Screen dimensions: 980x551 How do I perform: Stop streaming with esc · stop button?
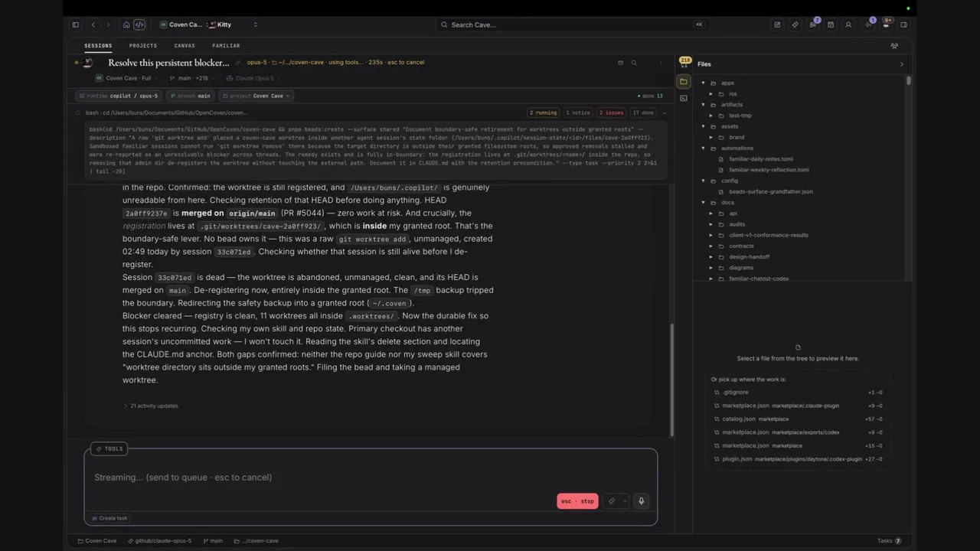click(577, 501)
